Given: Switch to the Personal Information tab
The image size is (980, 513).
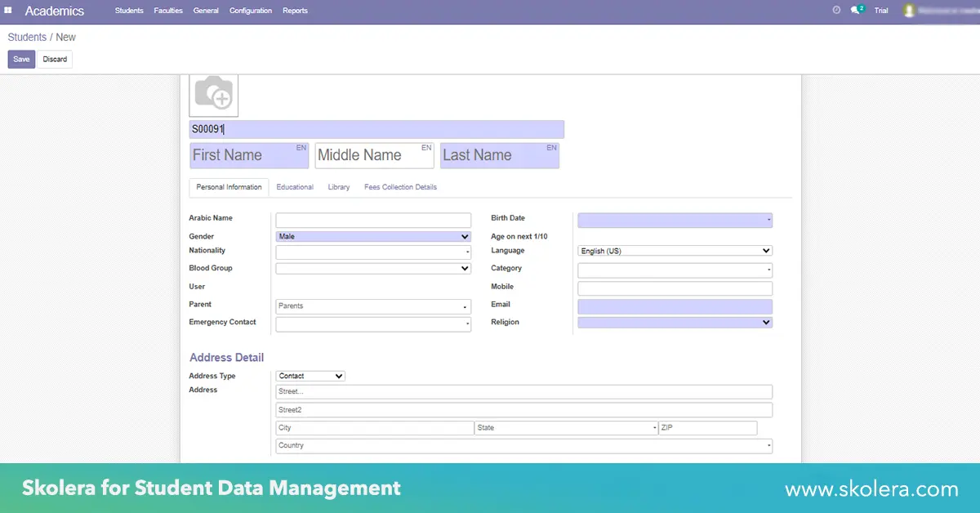Looking at the screenshot, I should coord(229,187).
